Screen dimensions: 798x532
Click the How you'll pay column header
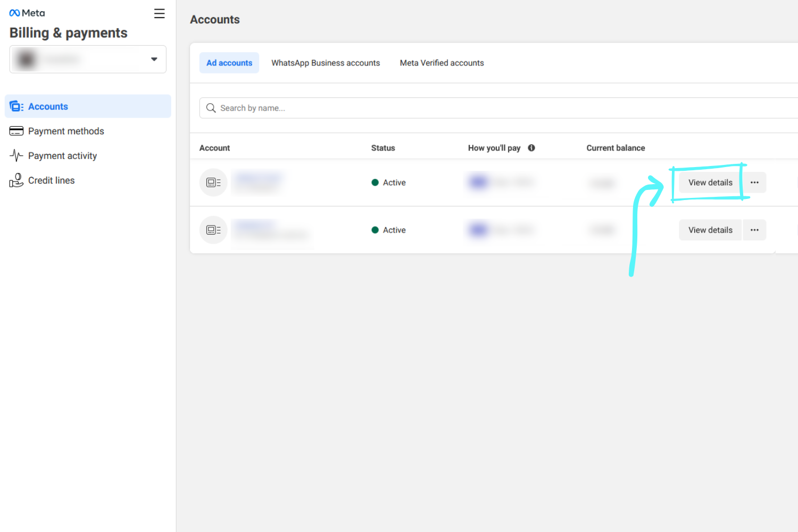click(x=494, y=148)
